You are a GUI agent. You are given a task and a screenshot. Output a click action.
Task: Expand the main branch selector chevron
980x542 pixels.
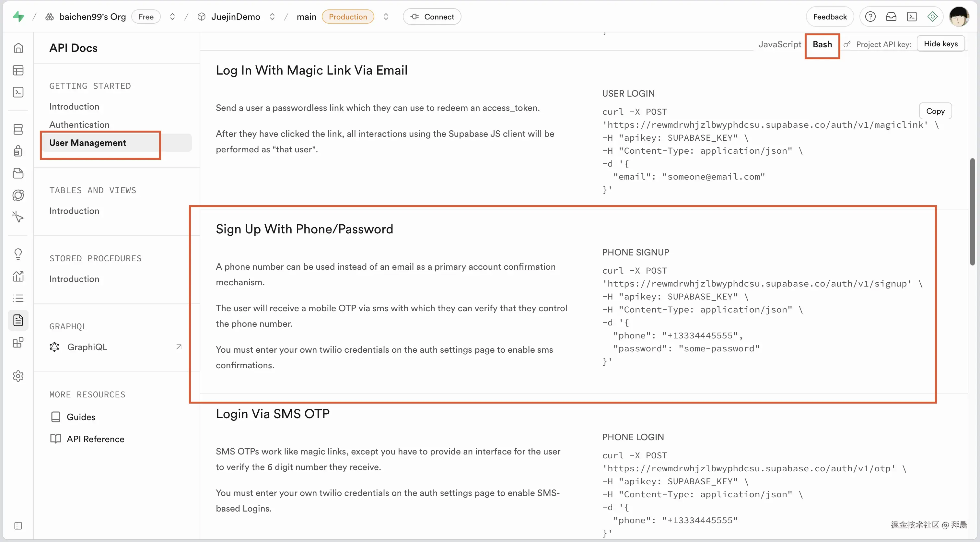(x=386, y=17)
